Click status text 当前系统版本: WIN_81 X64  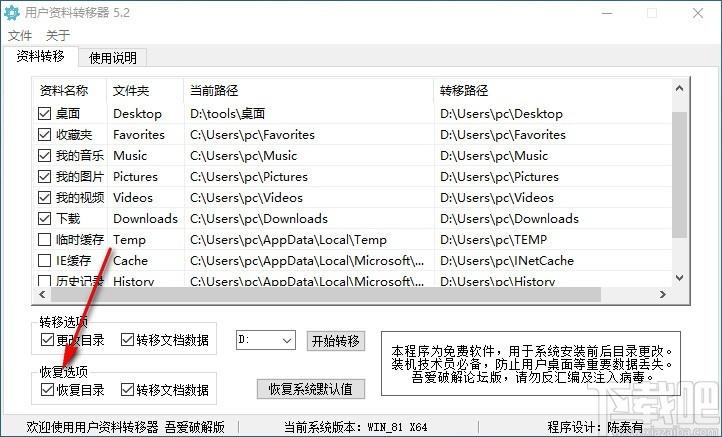click(355, 427)
